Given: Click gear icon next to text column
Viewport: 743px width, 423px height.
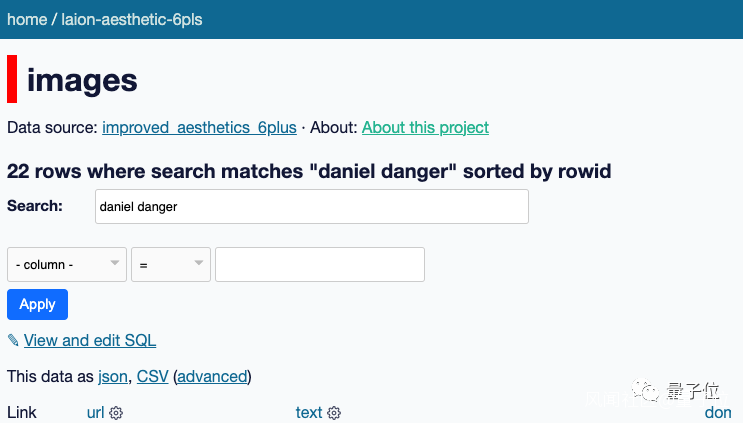Looking at the screenshot, I should point(334,413).
